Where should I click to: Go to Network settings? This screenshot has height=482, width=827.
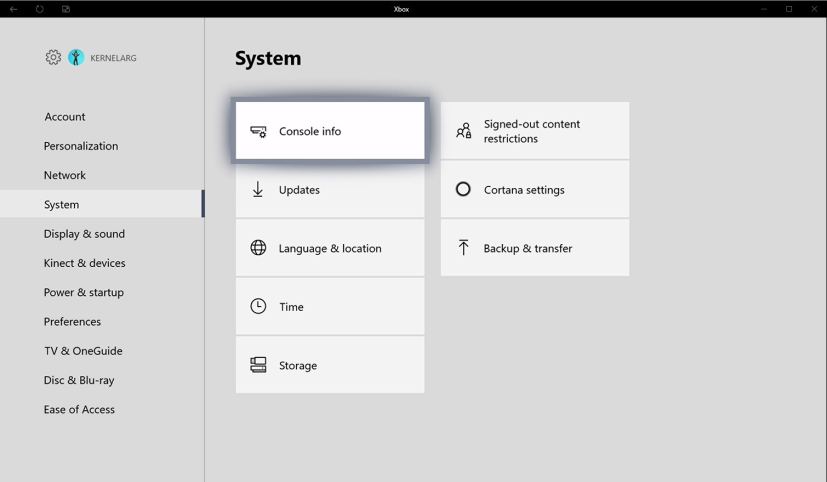point(102,175)
